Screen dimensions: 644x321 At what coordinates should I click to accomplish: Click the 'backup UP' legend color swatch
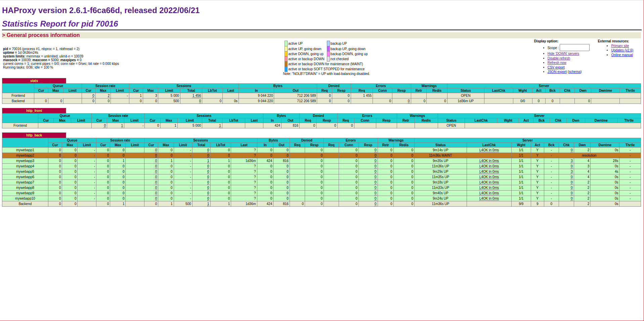click(x=328, y=44)
